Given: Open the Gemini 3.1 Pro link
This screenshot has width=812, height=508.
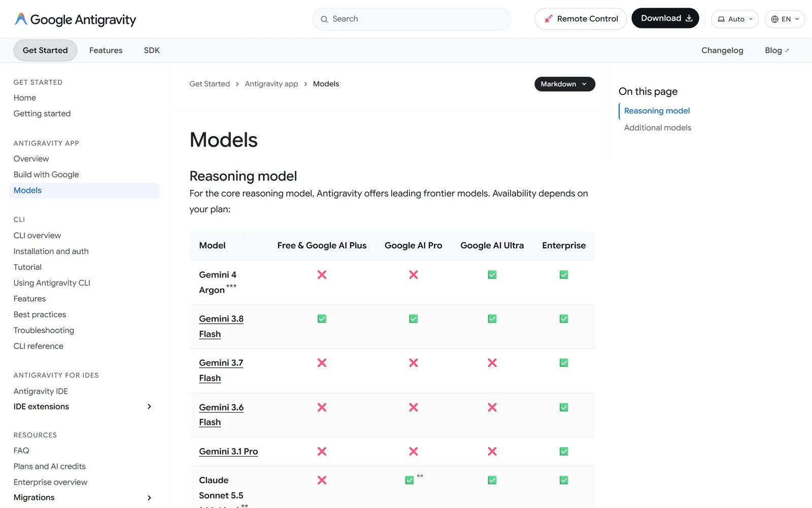Looking at the screenshot, I should click(x=228, y=452).
